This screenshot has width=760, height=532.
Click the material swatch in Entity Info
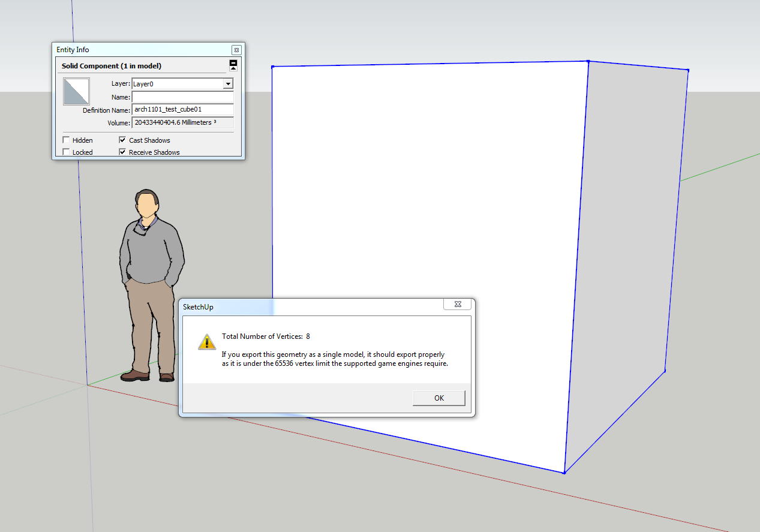[x=76, y=92]
